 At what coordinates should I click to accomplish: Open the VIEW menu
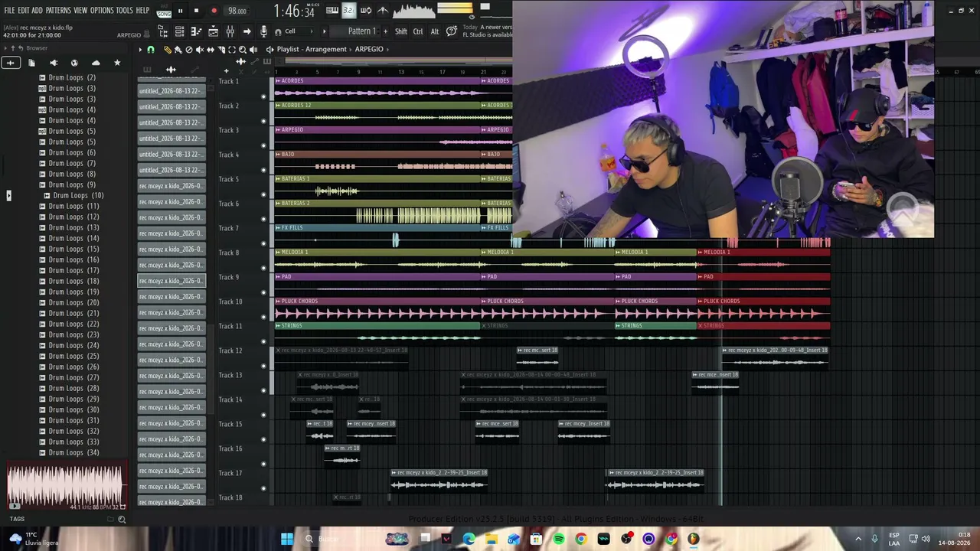point(80,11)
